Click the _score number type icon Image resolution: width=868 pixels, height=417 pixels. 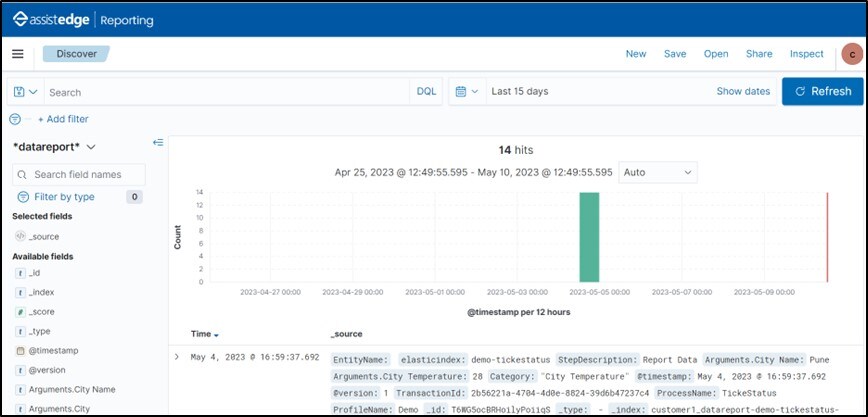20,312
